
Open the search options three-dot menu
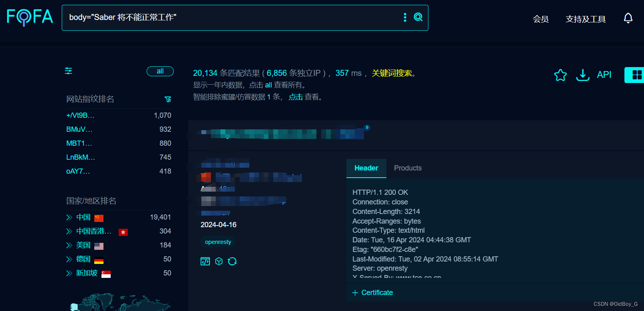click(405, 17)
